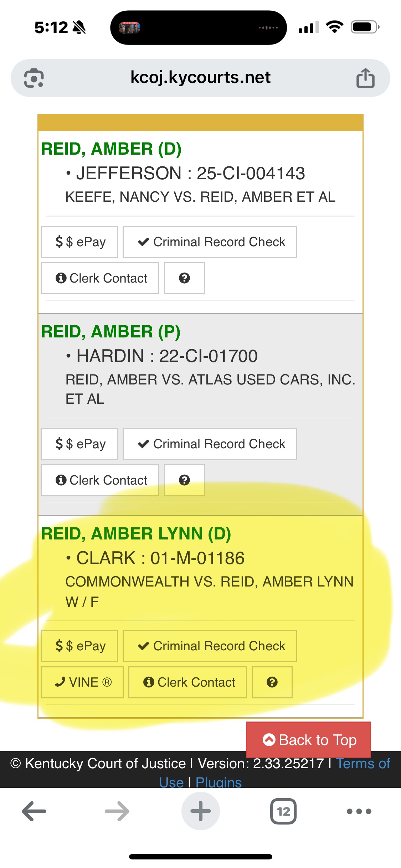
Task: Open the Terms of Use link
Action: click(363, 764)
